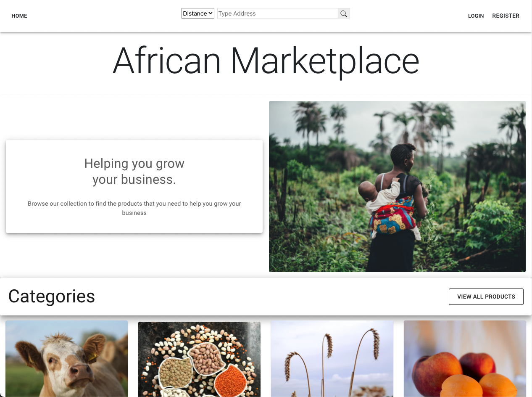Click the magnifying glass search icon
532x397 pixels.
pyautogui.click(x=344, y=13)
